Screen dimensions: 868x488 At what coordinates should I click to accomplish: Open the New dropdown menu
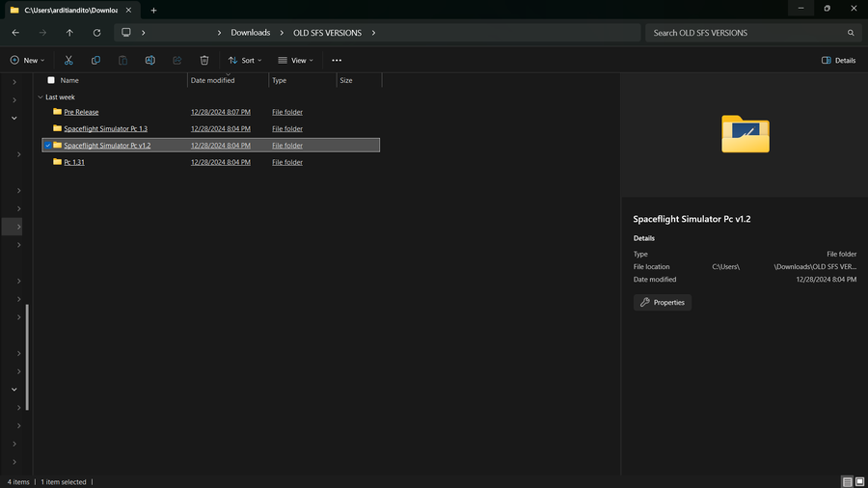(x=27, y=61)
